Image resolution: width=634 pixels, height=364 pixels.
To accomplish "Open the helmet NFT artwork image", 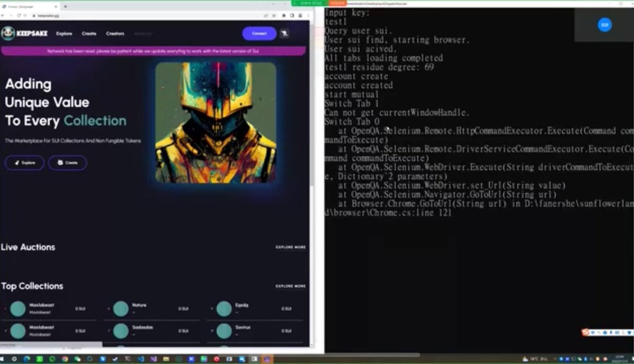I will point(216,123).
